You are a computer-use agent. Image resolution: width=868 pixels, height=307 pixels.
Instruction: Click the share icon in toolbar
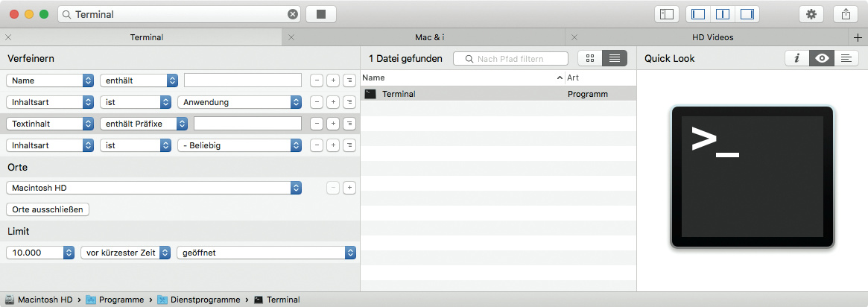point(846,14)
